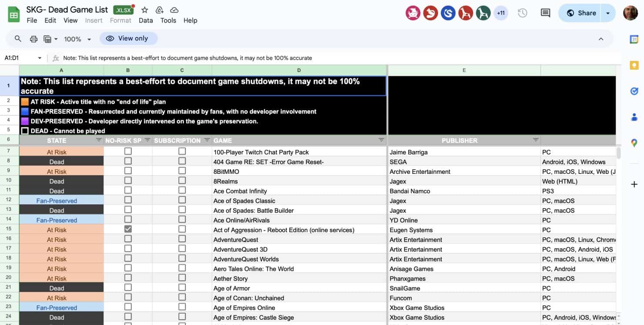644x325 pixels.
Task: Open the PUBLISHER column filter dropdown
Action: point(536,140)
